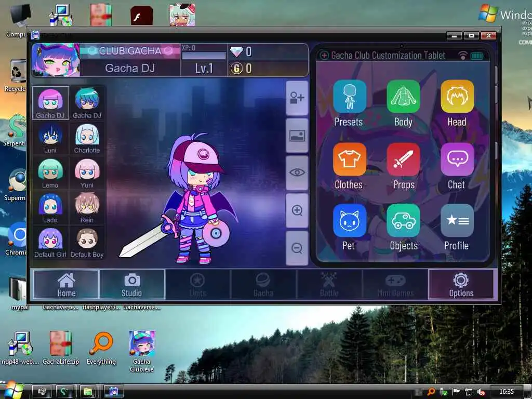Click the change background image button
This screenshot has width=532, height=399.
(x=297, y=136)
